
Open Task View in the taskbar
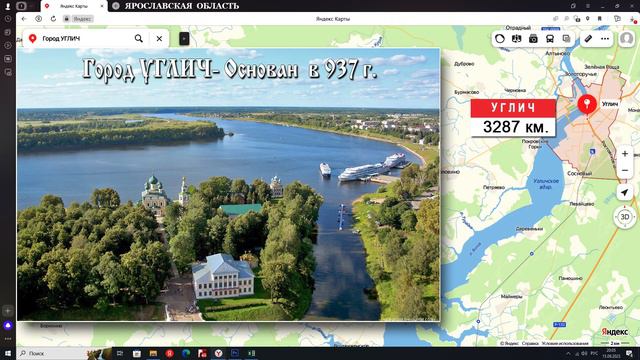(x=120, y=353)
